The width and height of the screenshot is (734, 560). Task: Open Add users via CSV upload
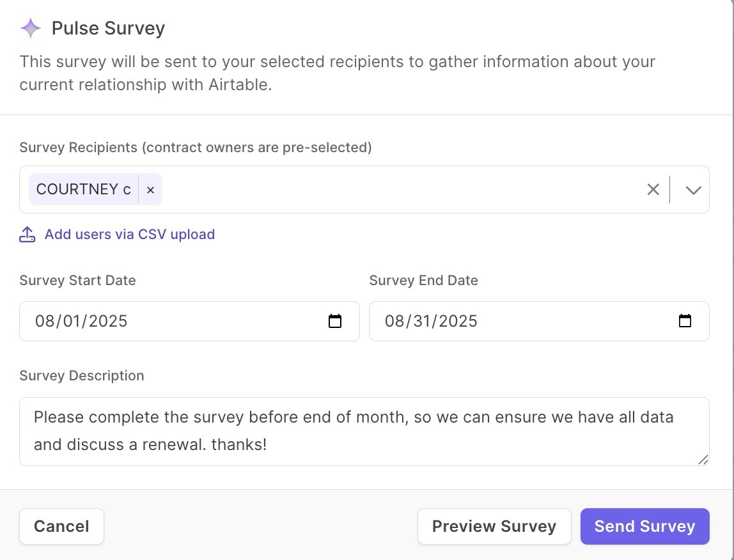click(129, 235)
